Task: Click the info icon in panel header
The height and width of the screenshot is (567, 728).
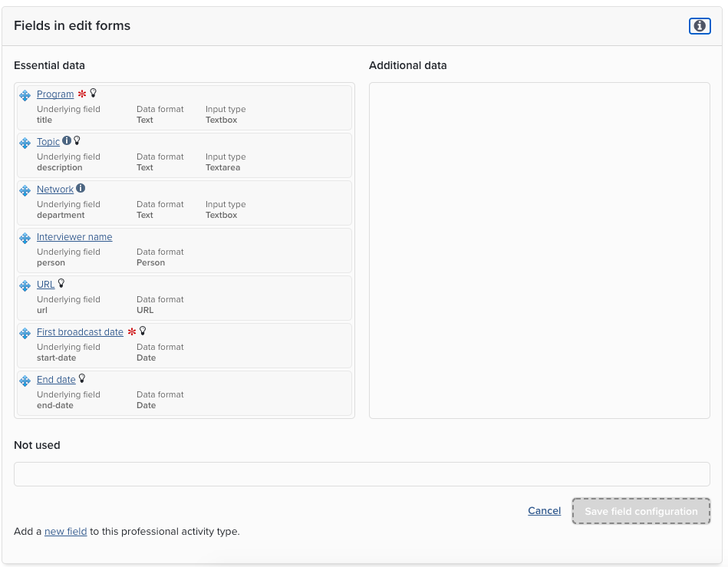Action: 700,26
